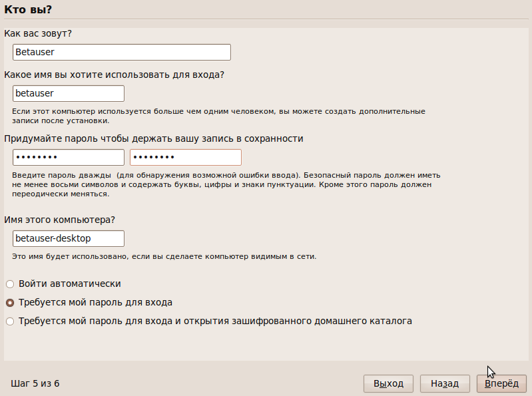Enable encrypted home directory login option

pos(208,321)
